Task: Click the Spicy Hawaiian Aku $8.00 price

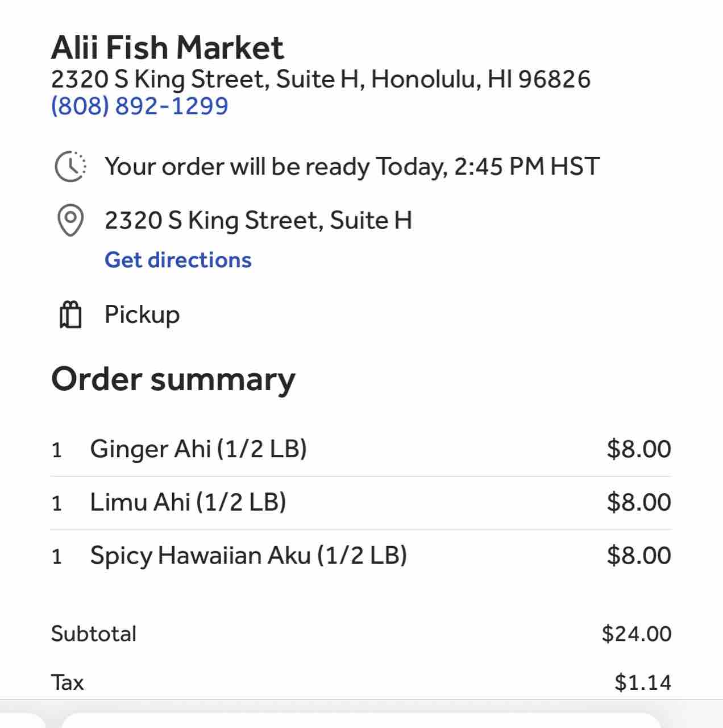Action: coord(639,556)
